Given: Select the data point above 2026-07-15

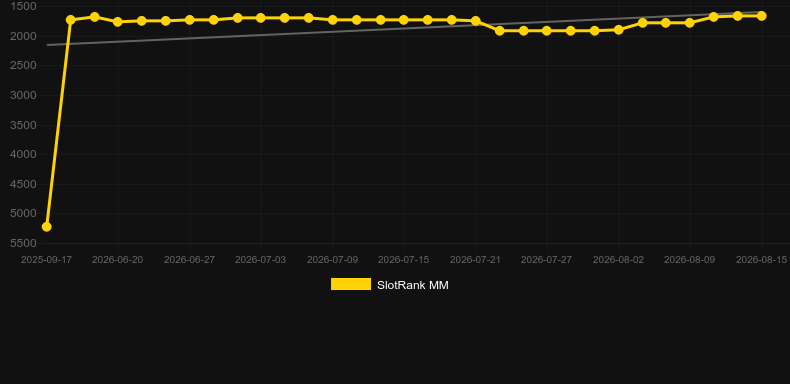Looking at the screenshot, I should click(404, 20).
